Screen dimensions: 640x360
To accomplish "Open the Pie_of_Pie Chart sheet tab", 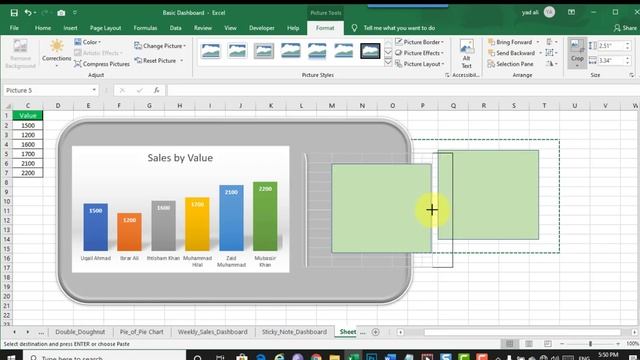I will (142, 332).
